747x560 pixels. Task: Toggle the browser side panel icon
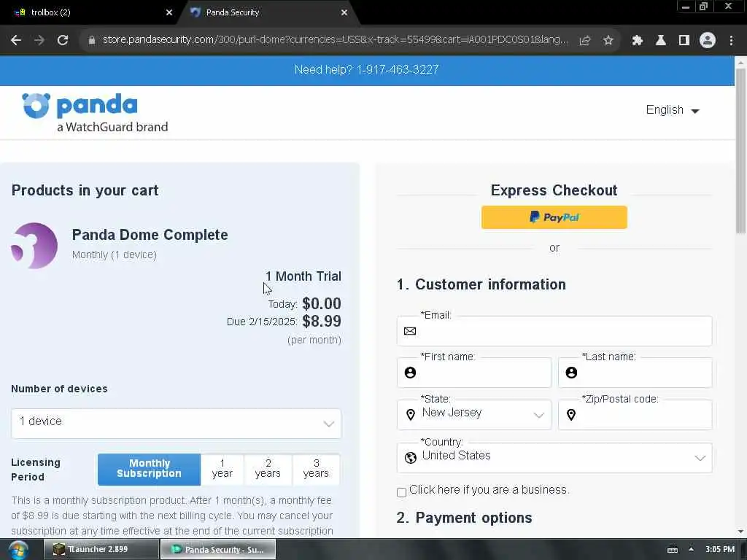click(684, 41)
